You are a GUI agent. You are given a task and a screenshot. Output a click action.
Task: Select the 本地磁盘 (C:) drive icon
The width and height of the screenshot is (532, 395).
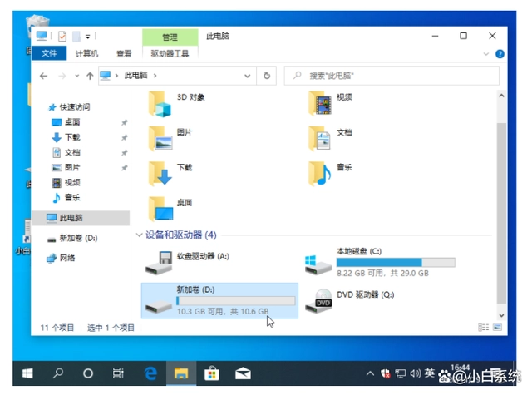(318, 264)
